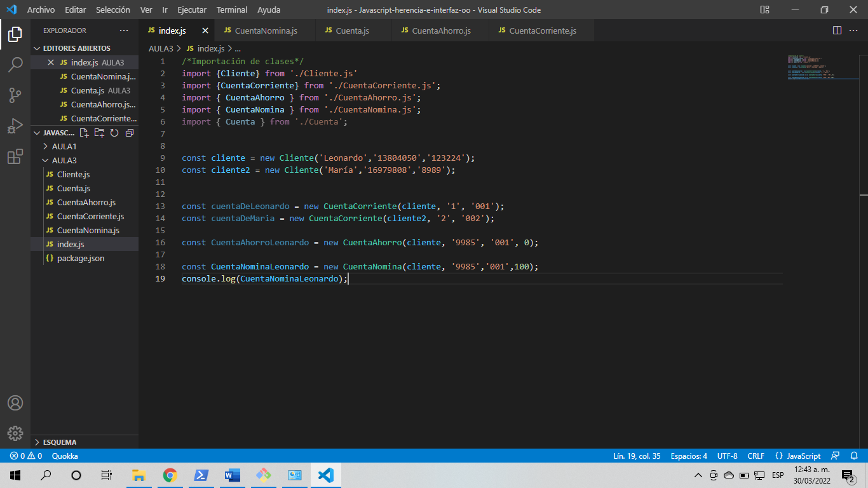The width and height of the screenshot is (868, 488).
Task: Click the feedback icon in status bar
Action: (x=836, y=456)
